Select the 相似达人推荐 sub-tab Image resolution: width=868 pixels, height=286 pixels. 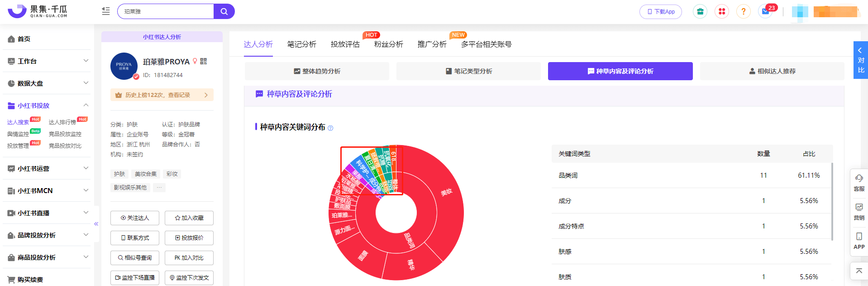(772, 71)
